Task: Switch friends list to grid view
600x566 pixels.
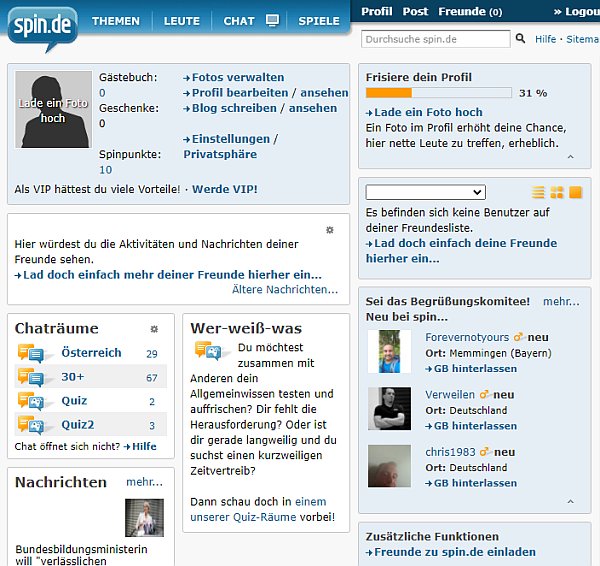Action: coord(557,192)
